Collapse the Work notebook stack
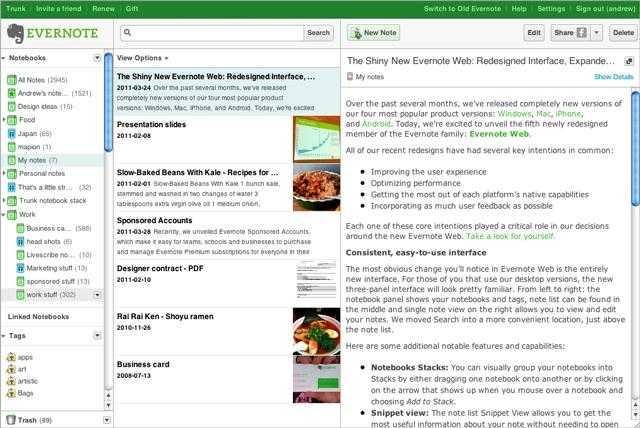The image size is (640, 428). (4, 215)
